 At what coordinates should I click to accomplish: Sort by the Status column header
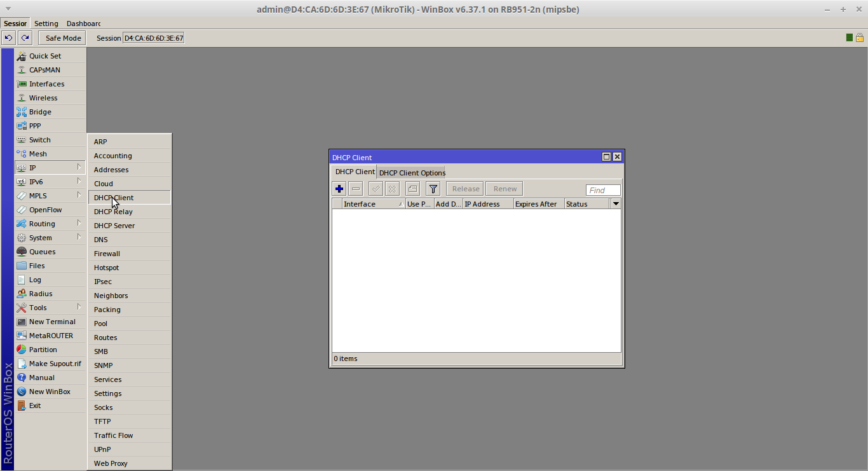point(587,204)
